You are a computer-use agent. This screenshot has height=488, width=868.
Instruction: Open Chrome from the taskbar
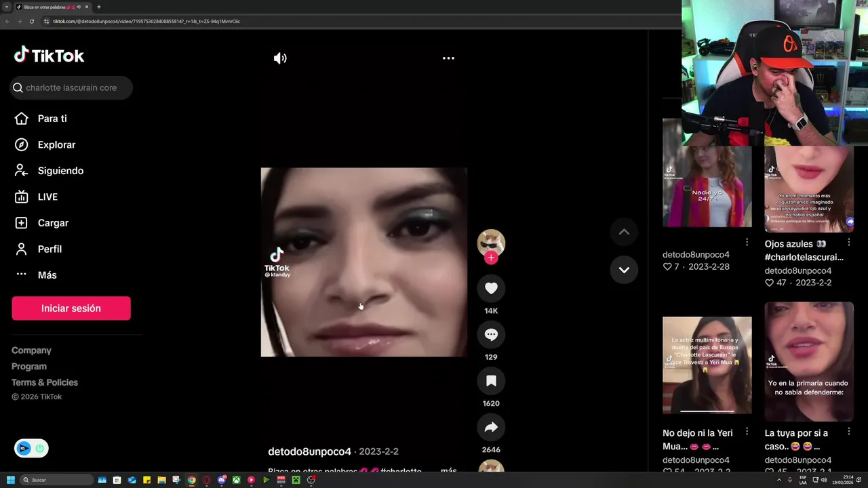click(192, 480)
